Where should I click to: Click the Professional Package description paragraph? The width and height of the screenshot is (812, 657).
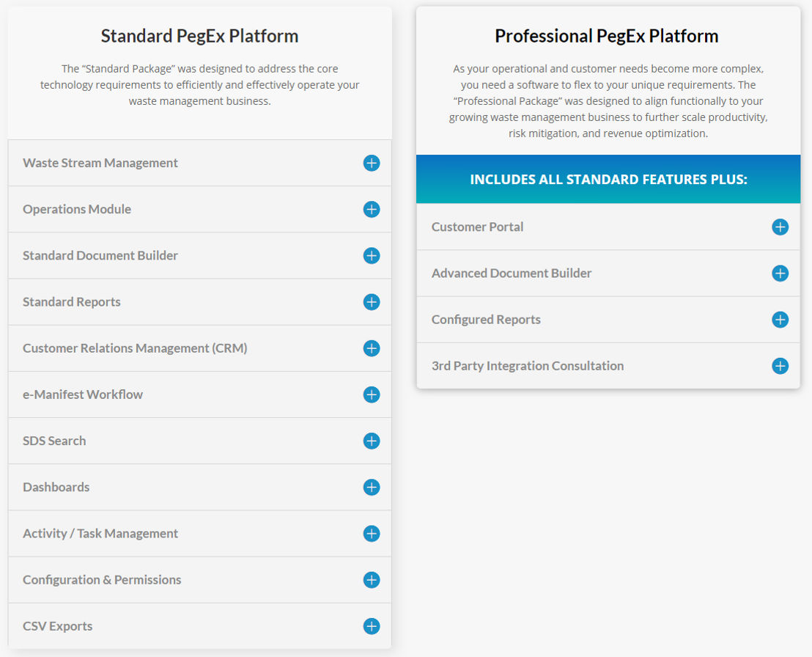[x=608, y=101]
